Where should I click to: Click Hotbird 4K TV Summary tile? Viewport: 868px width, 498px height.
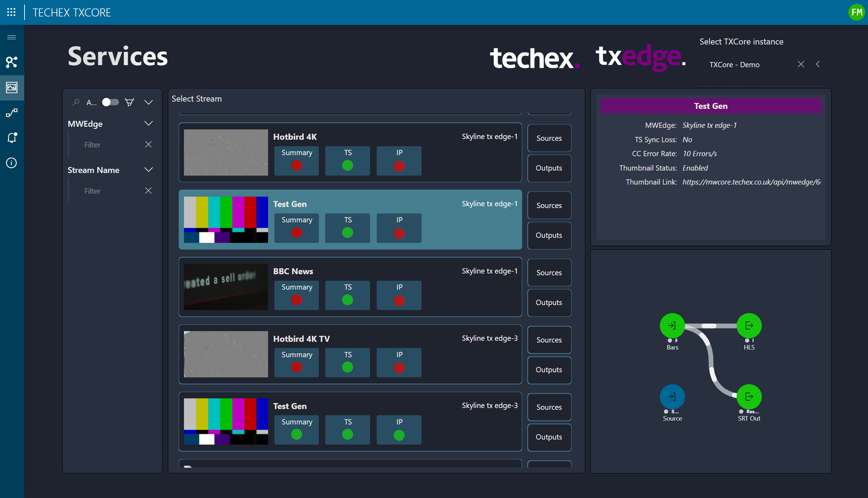click(296, 362)
